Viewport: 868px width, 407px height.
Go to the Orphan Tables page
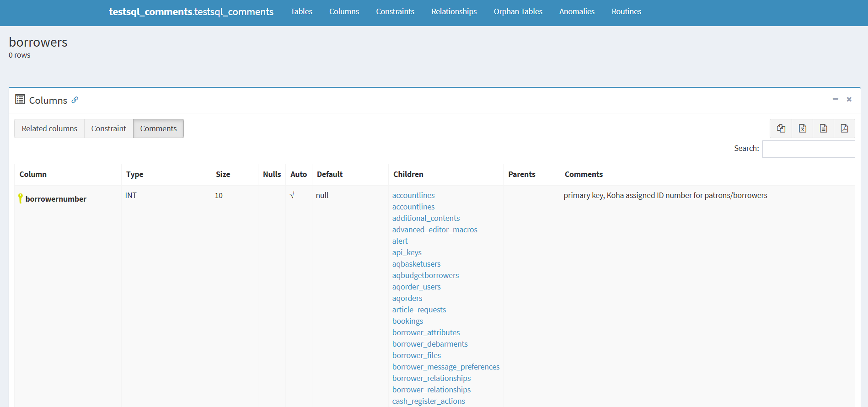click(x=518, y=11)
